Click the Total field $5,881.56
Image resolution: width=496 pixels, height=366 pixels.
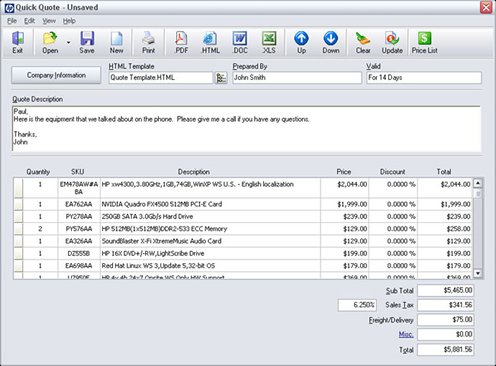446,350
